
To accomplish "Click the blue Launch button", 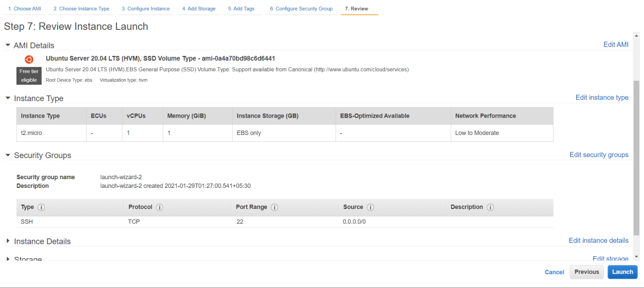I will (x=622, y=272).
